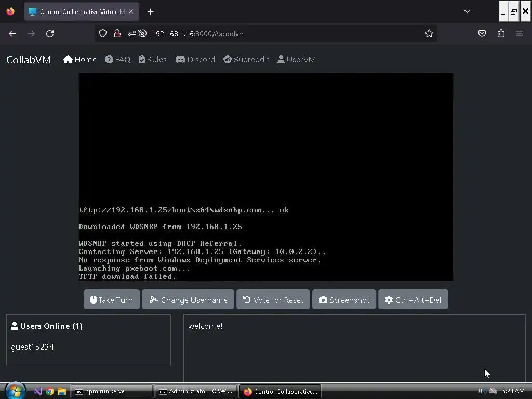Viewport: 532px width, 399px height.
Task: Click inside the VM display screen
Action: 265,177
